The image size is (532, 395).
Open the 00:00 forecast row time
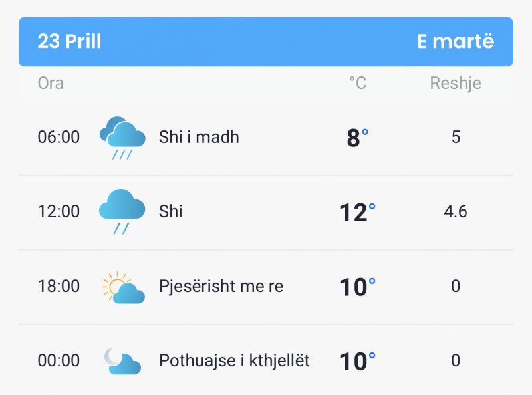59,360
